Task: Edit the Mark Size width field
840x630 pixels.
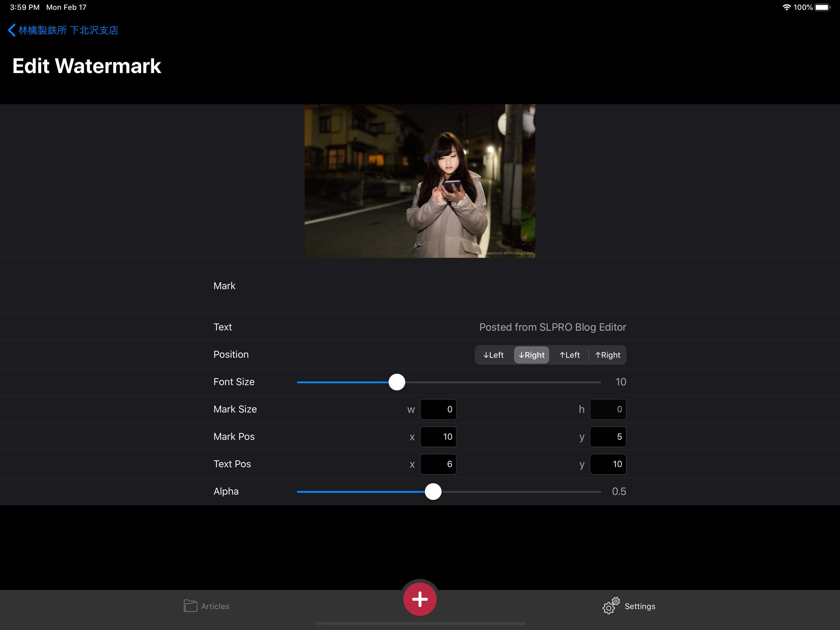Action: tap(438, 409)
